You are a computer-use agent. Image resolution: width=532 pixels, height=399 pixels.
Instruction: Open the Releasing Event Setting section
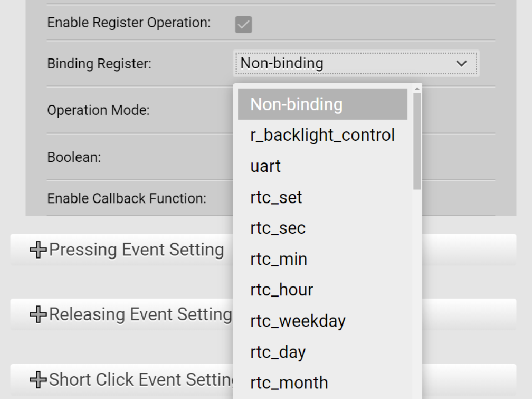point(140,315)
